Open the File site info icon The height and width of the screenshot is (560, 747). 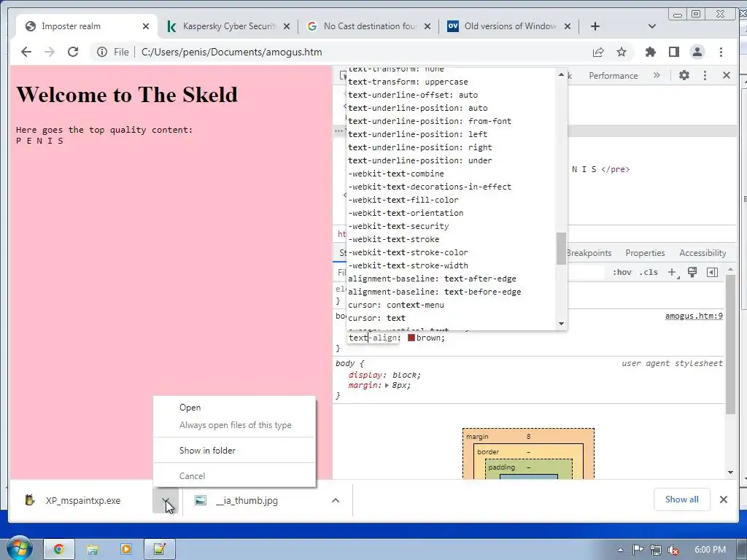pos(102,52)
